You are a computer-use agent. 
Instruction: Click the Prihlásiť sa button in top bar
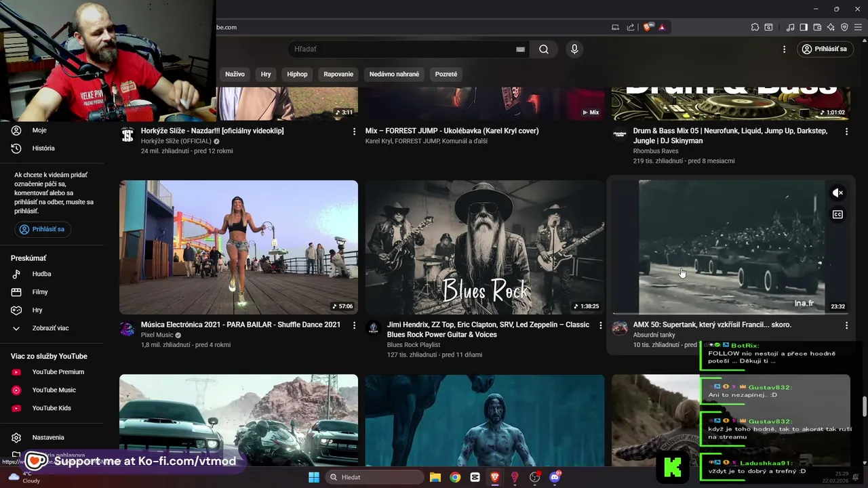point(825,49)
